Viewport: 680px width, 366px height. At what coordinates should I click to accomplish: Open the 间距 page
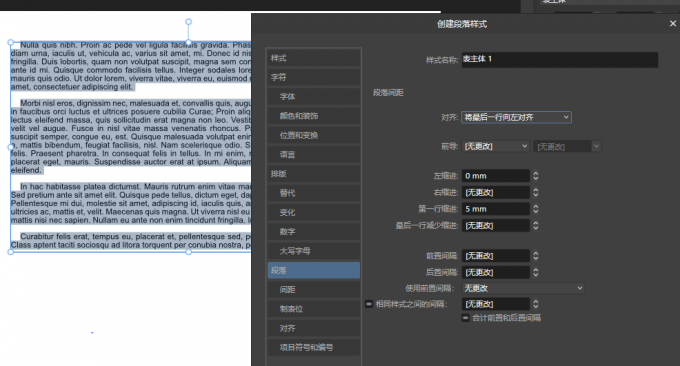pos(314,290)
